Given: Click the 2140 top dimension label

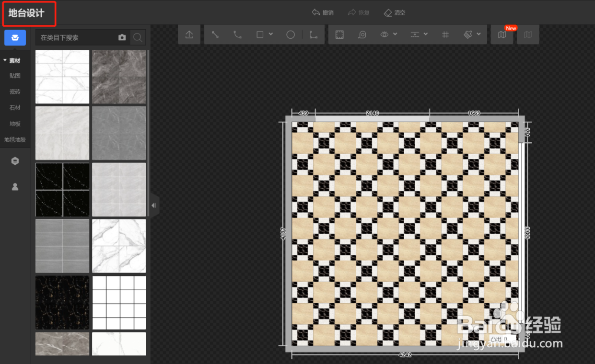Looking at the screenshot, I should (x=372, y=113).
